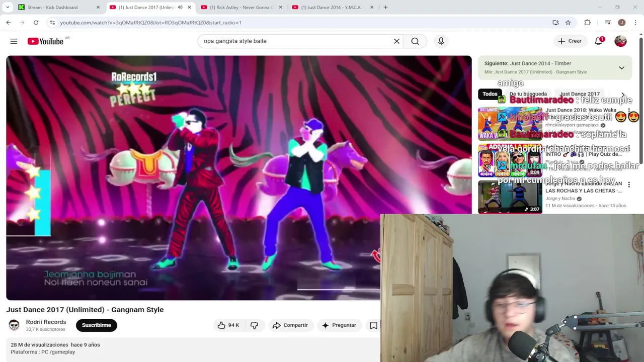Click the Preguntar button
The height and width of the screenshot is (362, 644).
tap(339, 325)
